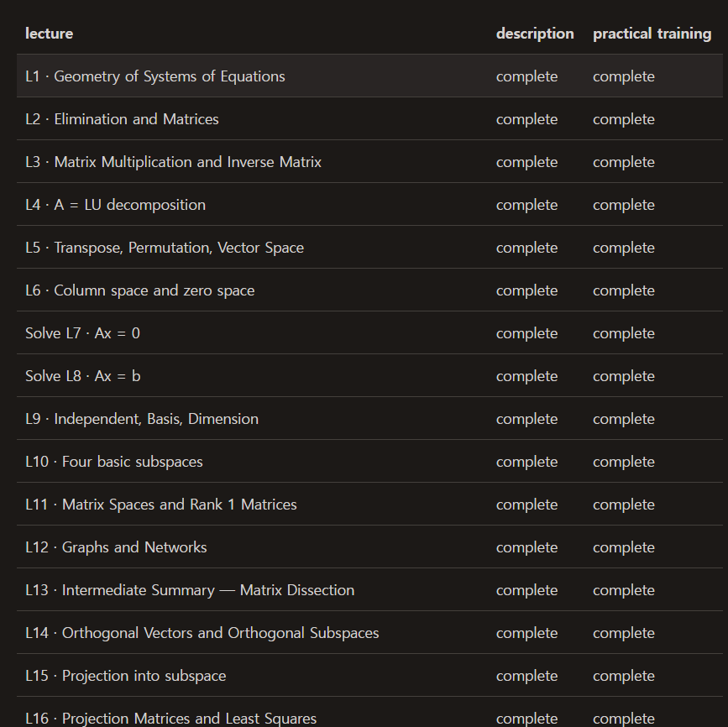Select 'L15 · Projection into subspace'

[125, 676]
